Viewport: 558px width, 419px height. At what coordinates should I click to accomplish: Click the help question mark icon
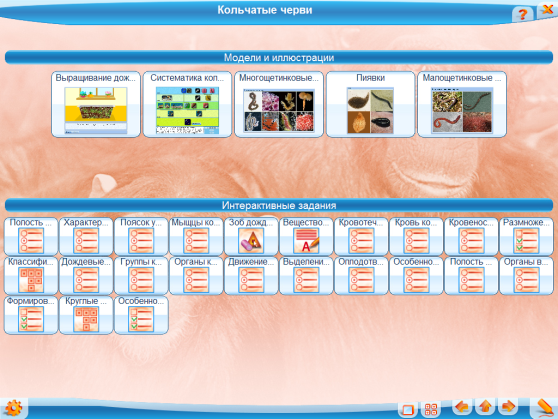[522, 14]
